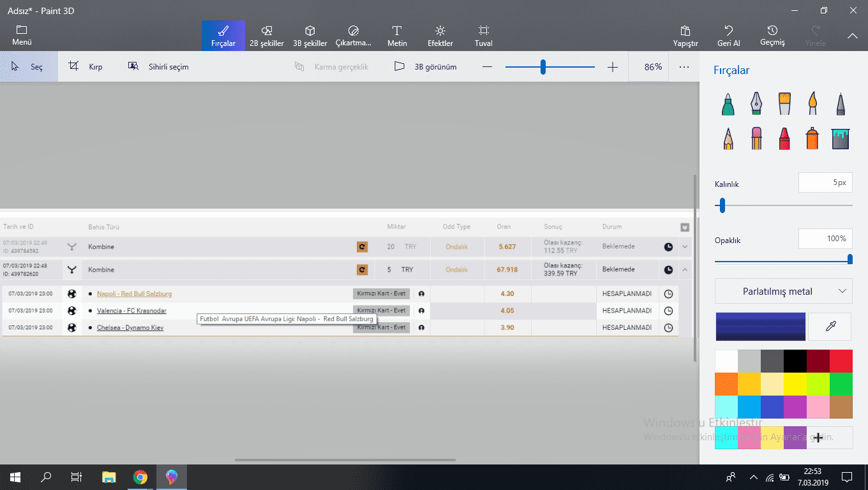Click the Kalınlık thickness slider handle

pyautogui.click(x=722, y=205)
